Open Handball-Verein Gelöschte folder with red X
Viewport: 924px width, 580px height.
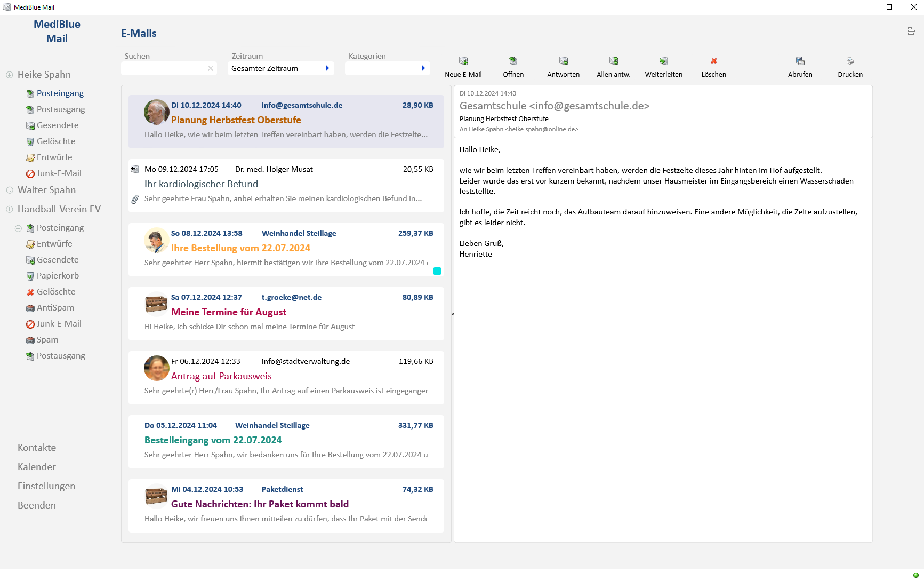[56, 292]
